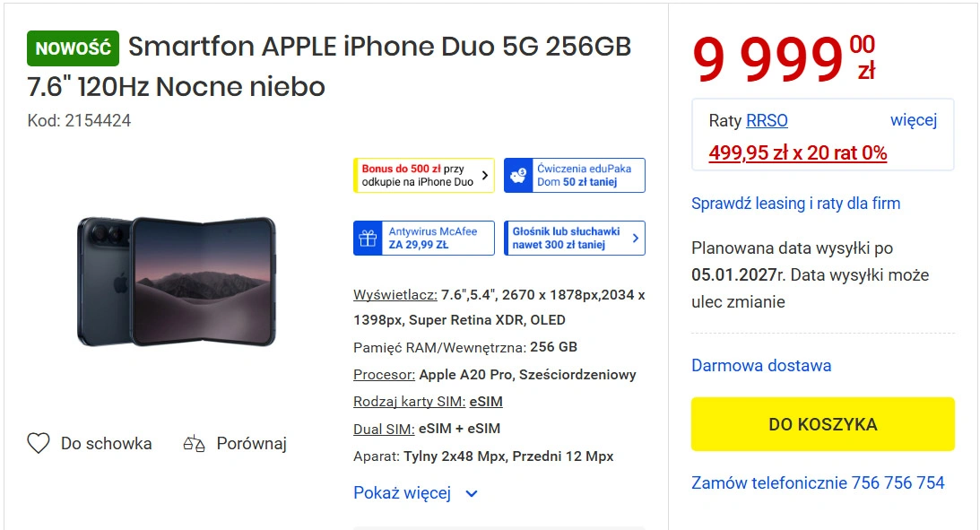This screenshot has width=980, height=530.
Task: Expand specs with Pokaż więcej chevron
Action: [x=472, y=494]
